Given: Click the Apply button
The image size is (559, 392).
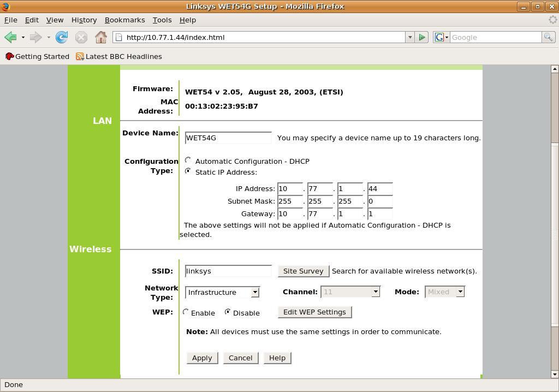Looking at the screenshot, I should [x=202, y=358].
